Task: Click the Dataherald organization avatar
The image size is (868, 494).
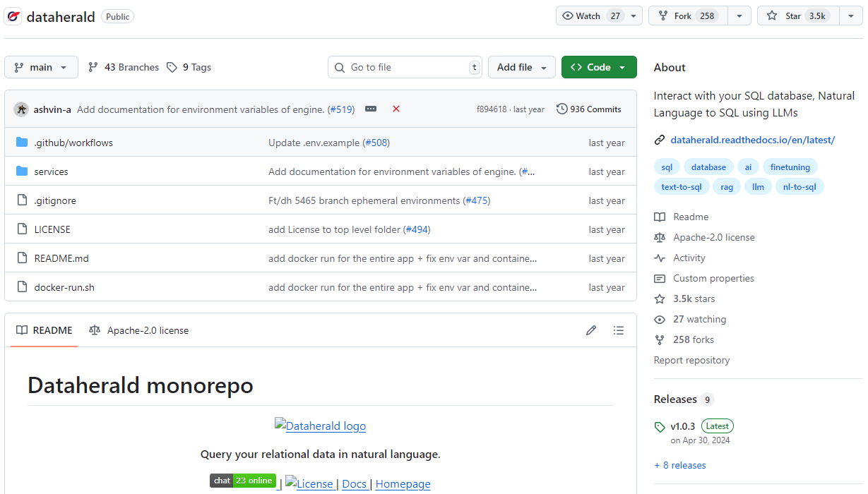Action: (x=13, y=16)
